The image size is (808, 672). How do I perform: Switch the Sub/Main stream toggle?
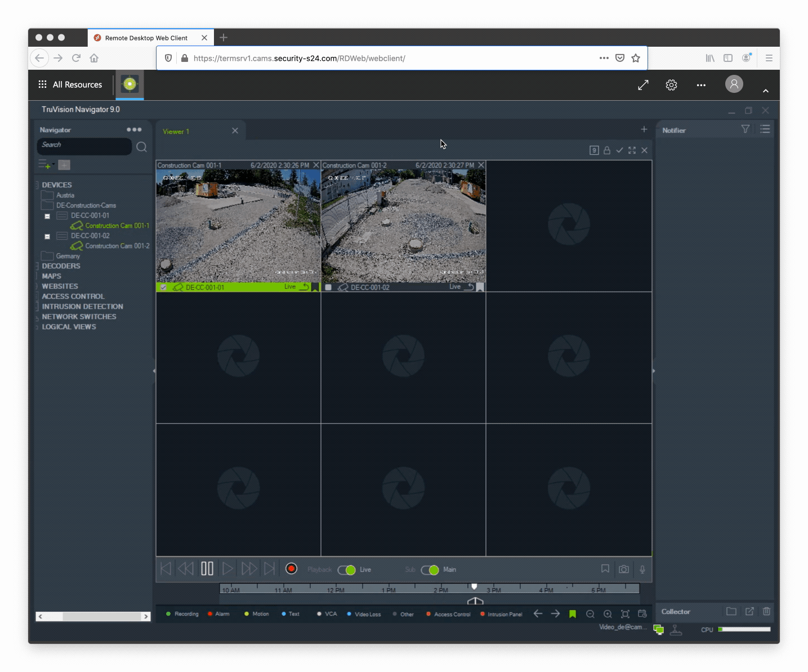pyautogui.click(x=431, y=570)
